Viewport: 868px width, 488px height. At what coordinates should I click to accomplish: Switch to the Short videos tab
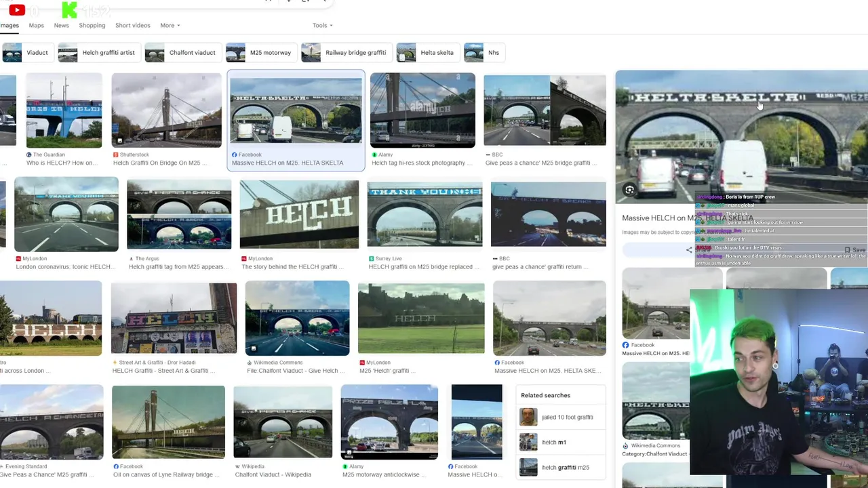(x=132, y=25)
